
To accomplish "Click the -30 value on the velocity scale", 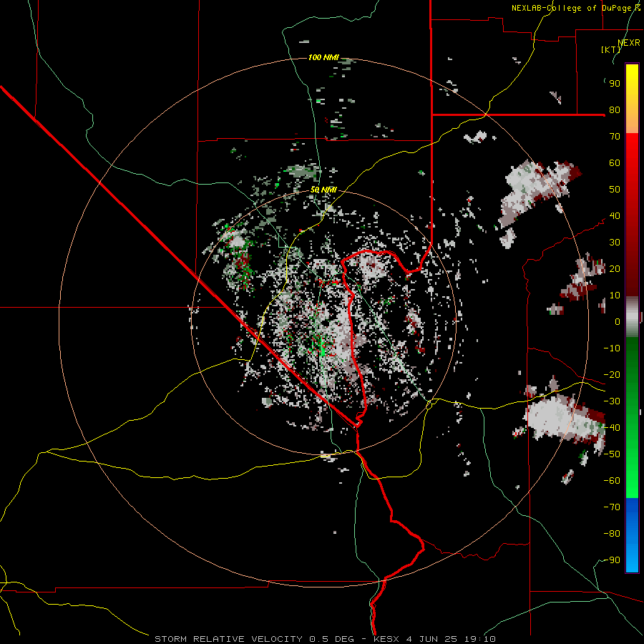I will (612, 401).
